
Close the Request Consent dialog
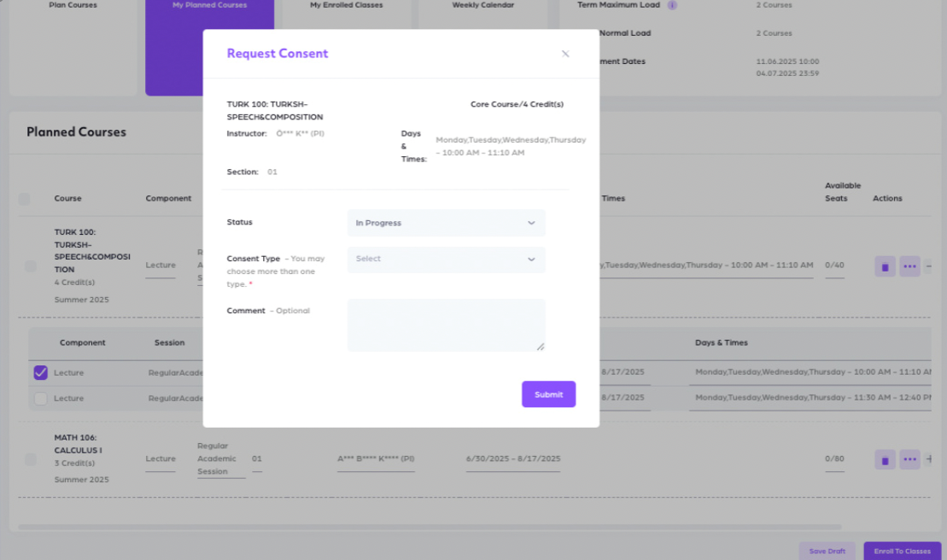coord(564,54)
